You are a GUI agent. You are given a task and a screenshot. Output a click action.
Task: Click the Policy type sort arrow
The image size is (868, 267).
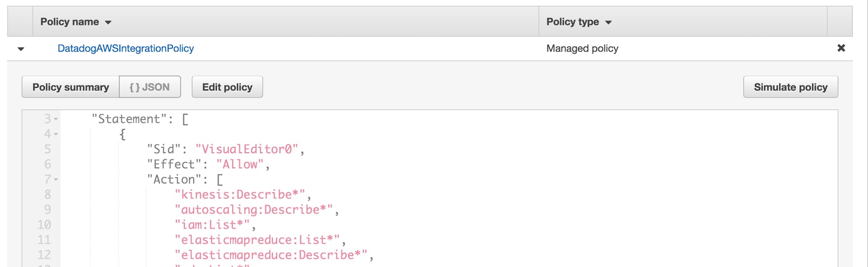pyautogui.click(x=609, y=22)
